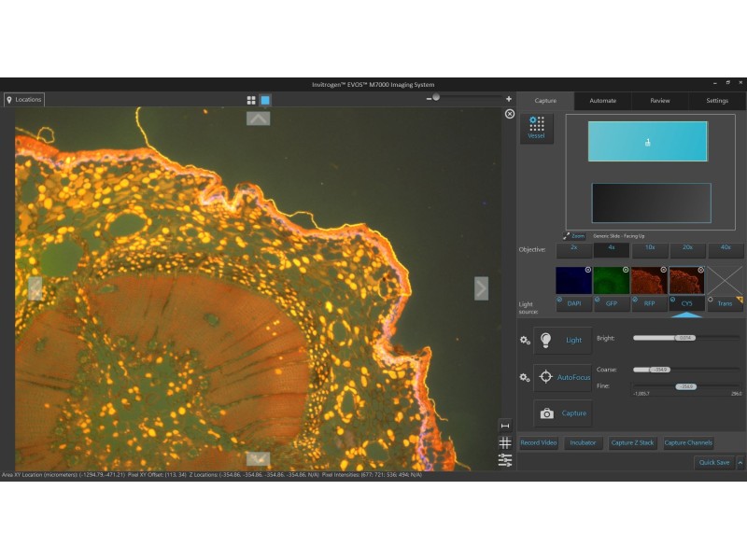Click the Record Video button
This screenshot has height=560, width=747.
pyautogui.click(x=538, y=443)
